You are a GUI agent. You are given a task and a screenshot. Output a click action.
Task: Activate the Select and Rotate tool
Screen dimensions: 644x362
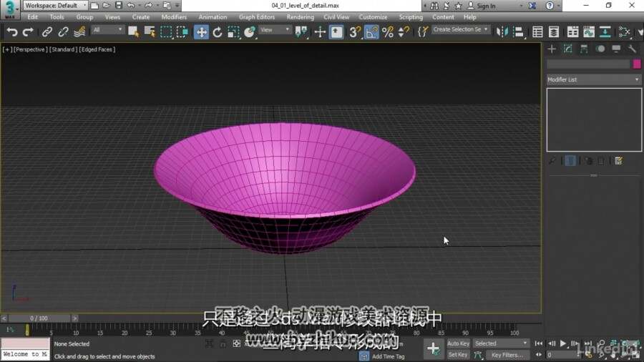pos(218,31)
